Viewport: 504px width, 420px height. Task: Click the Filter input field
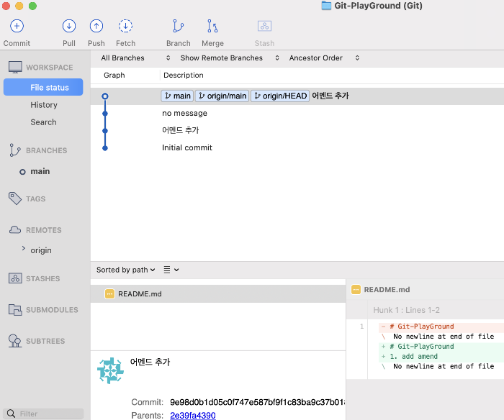tap(43, 414)
